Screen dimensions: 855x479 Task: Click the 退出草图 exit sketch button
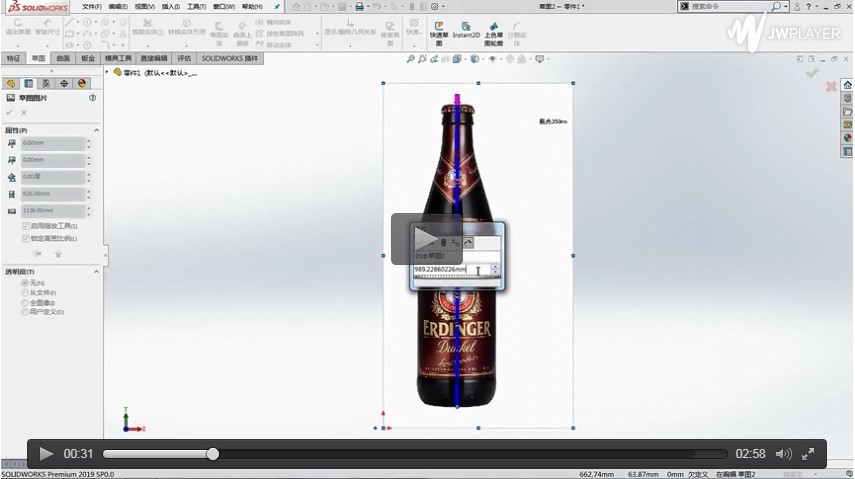click(17, 27)
